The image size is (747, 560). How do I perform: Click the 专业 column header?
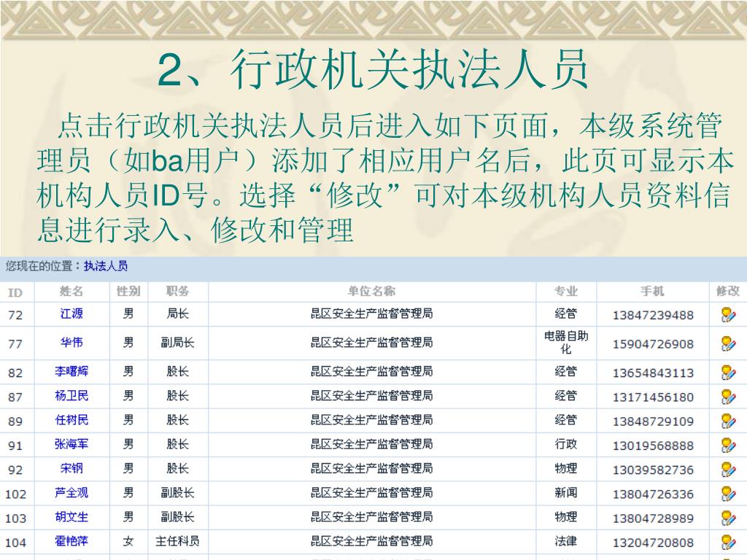pyautogui.click(x=566, y=292)
